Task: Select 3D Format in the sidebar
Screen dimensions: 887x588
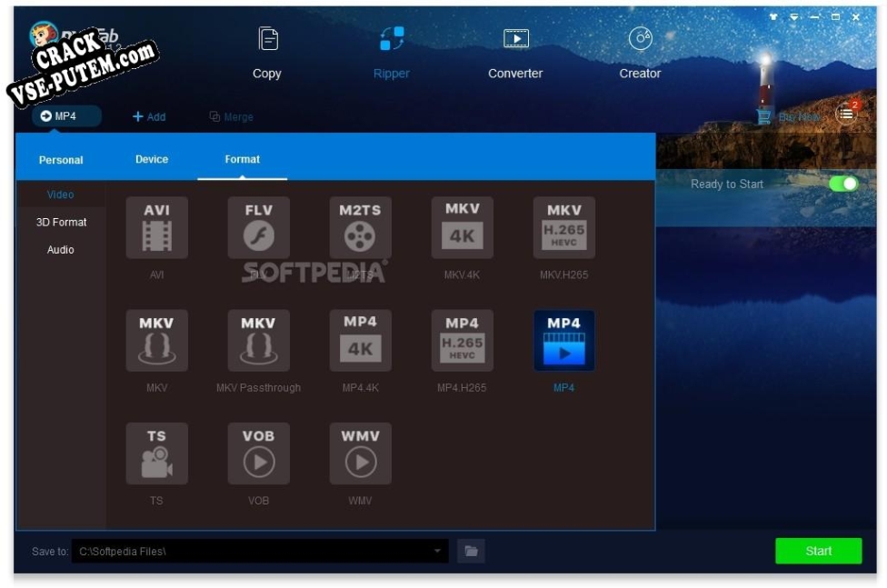Action: tap(61, 222)
